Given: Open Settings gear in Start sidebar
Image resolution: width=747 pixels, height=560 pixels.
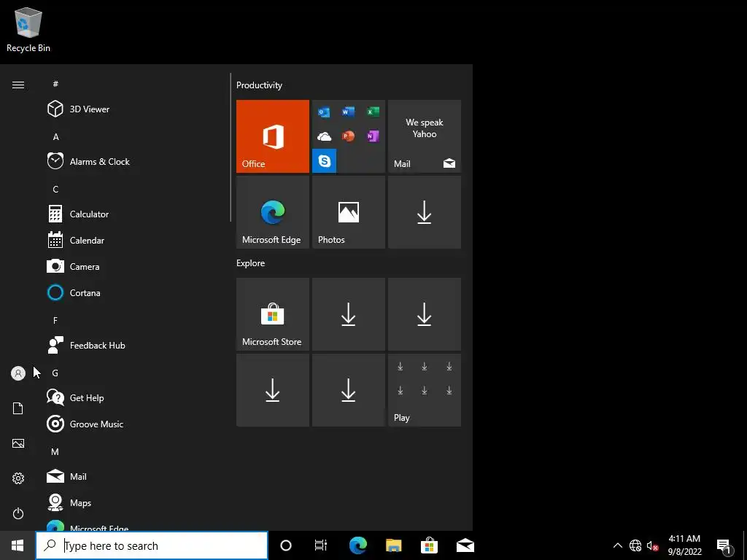Looking at the screenshot, I should [18, 478].
